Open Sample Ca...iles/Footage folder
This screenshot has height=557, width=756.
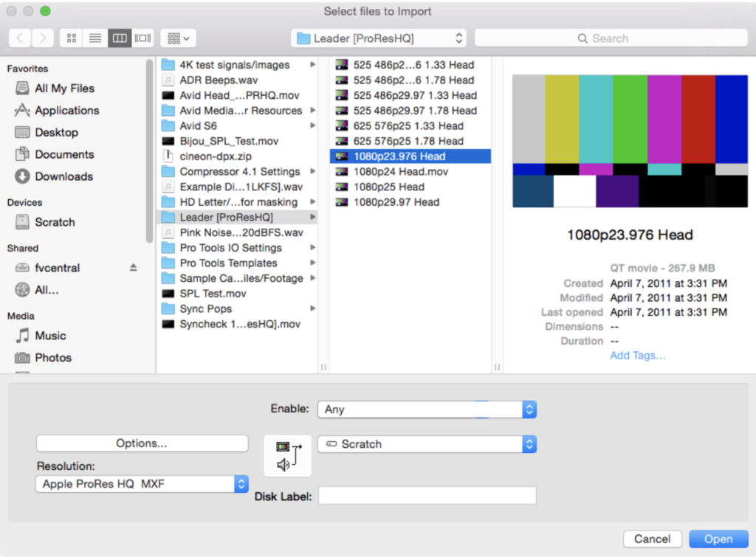pyautogui.click(x=237, y=279)
